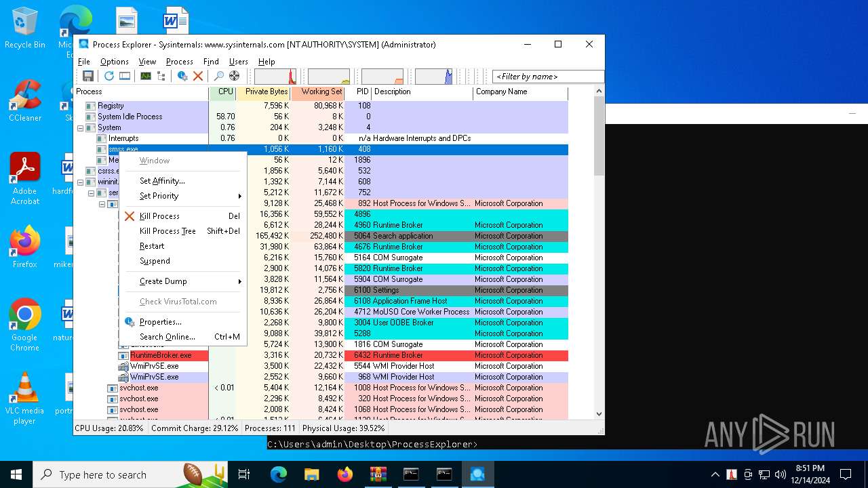Sort by the Private Bytes column header
Image resolution: width=868 pixels, height=488 pixels.
point(264,92)
